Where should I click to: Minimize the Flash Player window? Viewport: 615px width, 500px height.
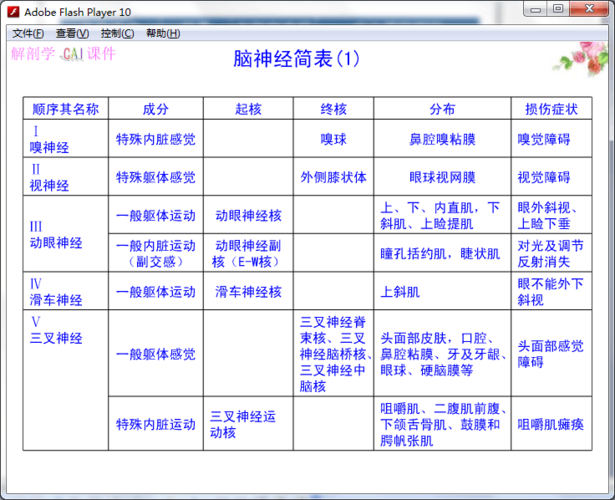(536, 9)
